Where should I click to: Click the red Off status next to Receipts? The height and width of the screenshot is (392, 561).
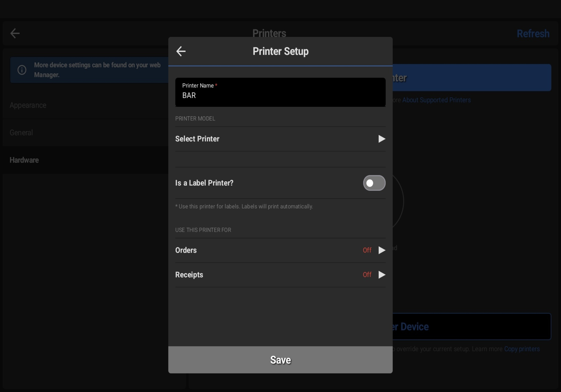[x=367, y=275]
